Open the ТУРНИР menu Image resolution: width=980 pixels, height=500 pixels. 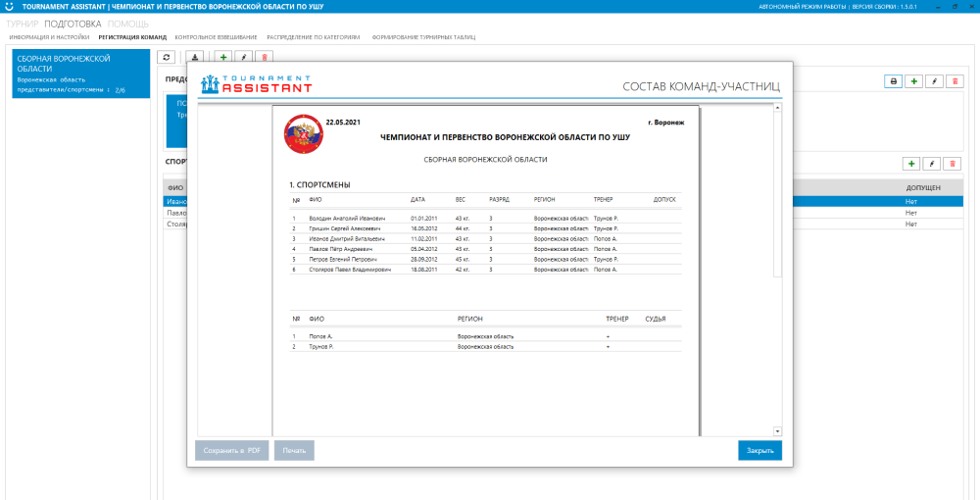(x=23, y=23)
